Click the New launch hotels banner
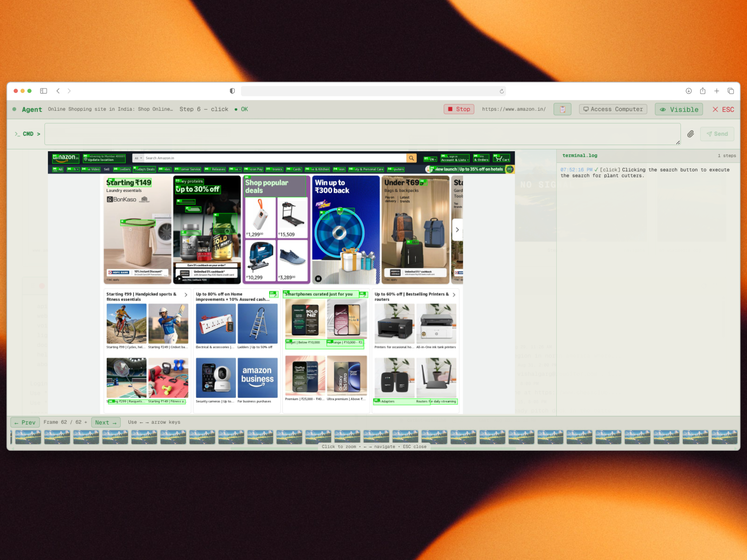The width and height of the screenshot is (747, 560). point(470,169)
